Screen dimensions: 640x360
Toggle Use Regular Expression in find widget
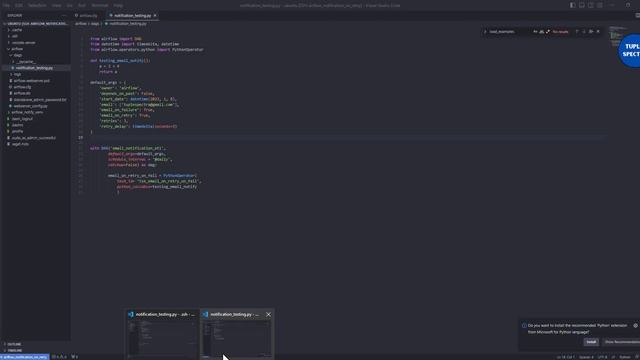click(x=548, y=31)
